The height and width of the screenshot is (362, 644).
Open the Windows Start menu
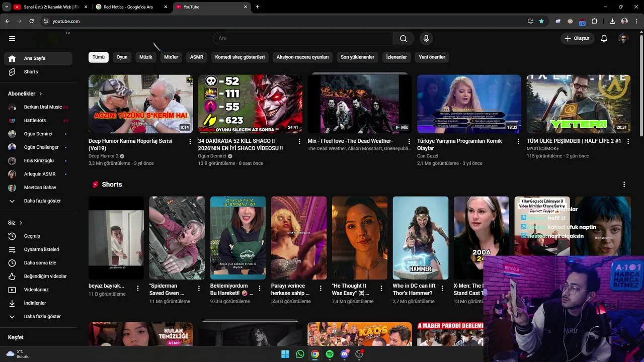coord(285,354)
